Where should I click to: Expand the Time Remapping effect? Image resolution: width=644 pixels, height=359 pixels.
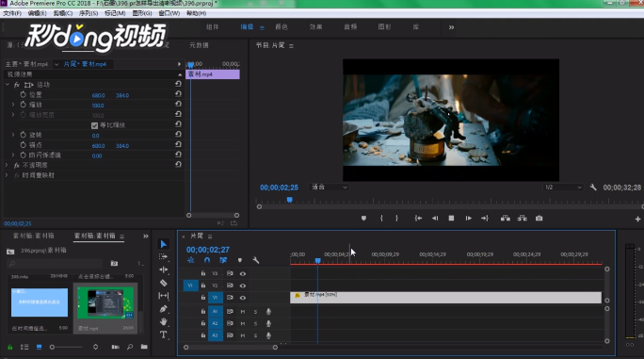[x=7, y=175]
